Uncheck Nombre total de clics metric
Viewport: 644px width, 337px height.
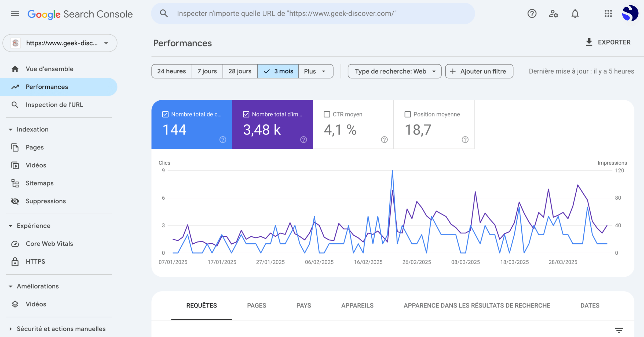(x=165, y=114)
